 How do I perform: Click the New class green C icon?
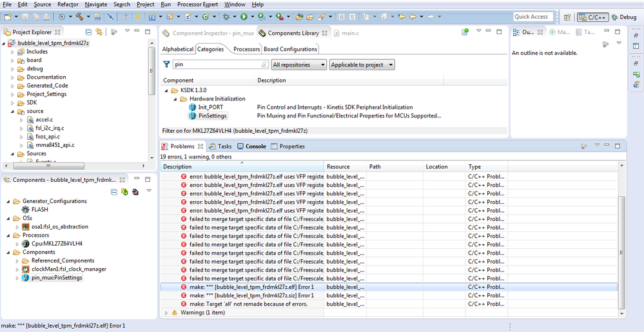click(x=205, y=17)
